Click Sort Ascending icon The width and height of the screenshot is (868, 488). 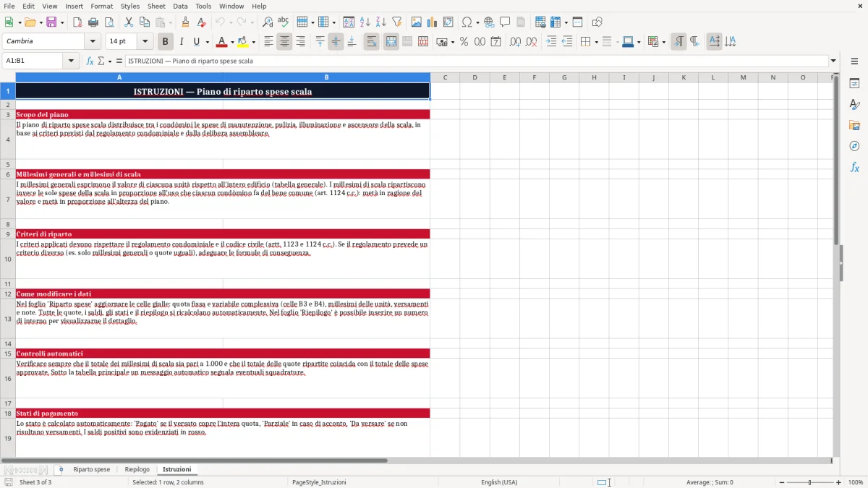365,22
